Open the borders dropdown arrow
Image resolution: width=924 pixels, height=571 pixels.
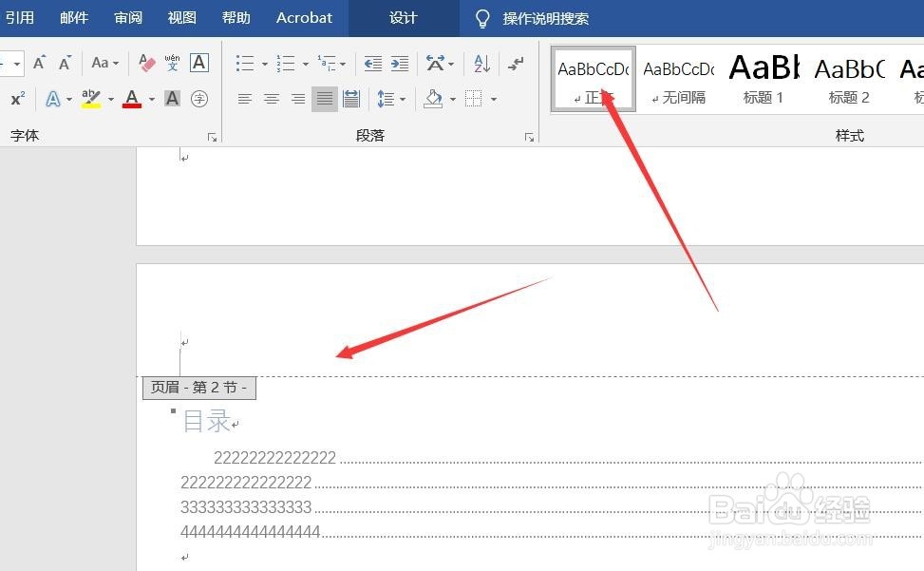click(x=494, y=99)
